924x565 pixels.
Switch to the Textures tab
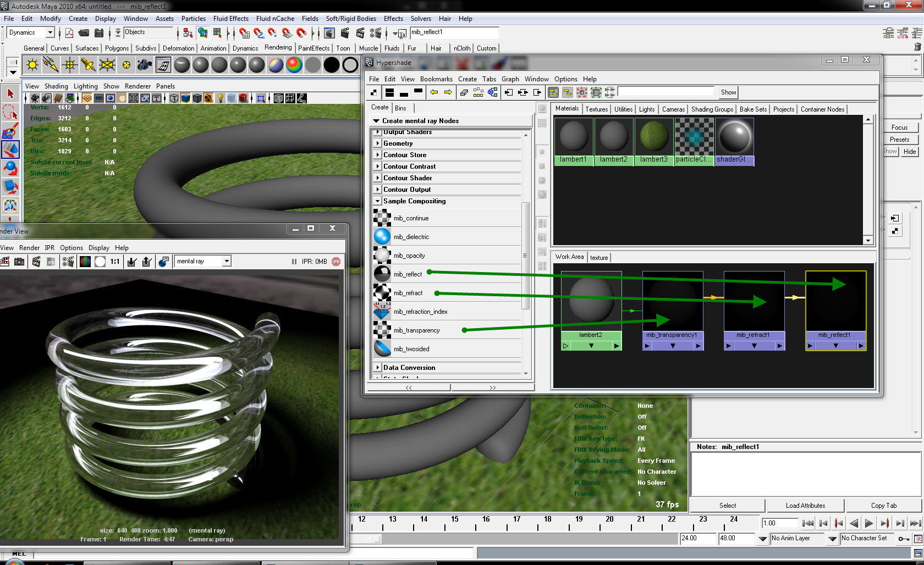596,109
